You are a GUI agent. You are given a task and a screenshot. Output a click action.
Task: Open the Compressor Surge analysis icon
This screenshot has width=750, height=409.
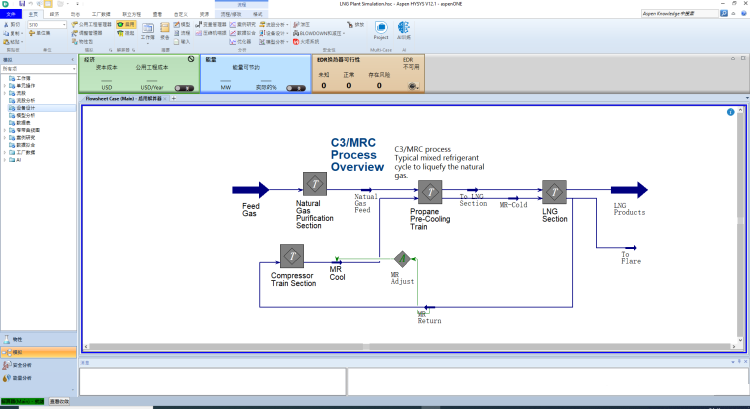pos(199,33)
